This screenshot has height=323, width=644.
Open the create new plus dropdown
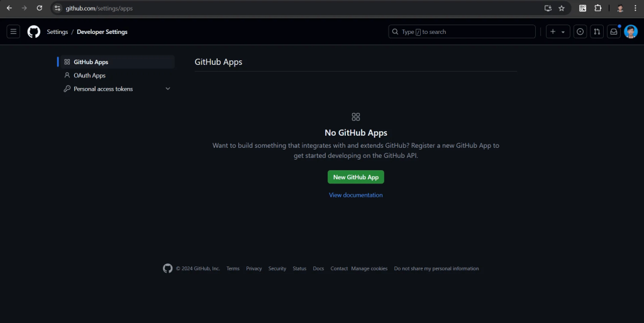point(558,32)
